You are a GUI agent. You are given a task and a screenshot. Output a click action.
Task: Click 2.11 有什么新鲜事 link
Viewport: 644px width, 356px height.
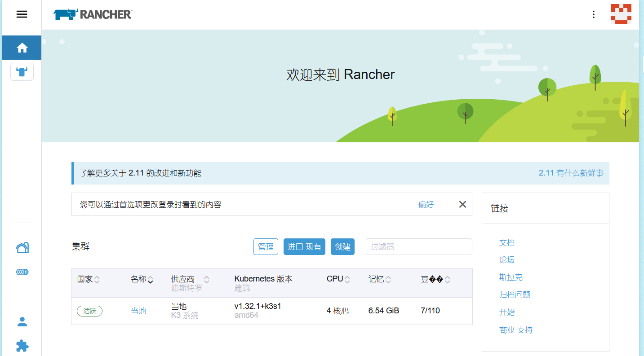pyautogui.click(x=571, y=173)
